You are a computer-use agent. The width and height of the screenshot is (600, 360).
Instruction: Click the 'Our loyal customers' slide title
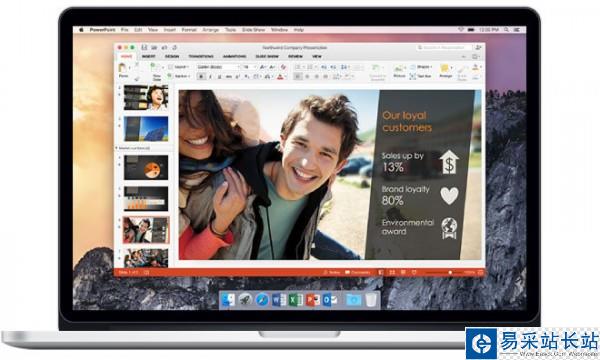(x=407, y=121)
